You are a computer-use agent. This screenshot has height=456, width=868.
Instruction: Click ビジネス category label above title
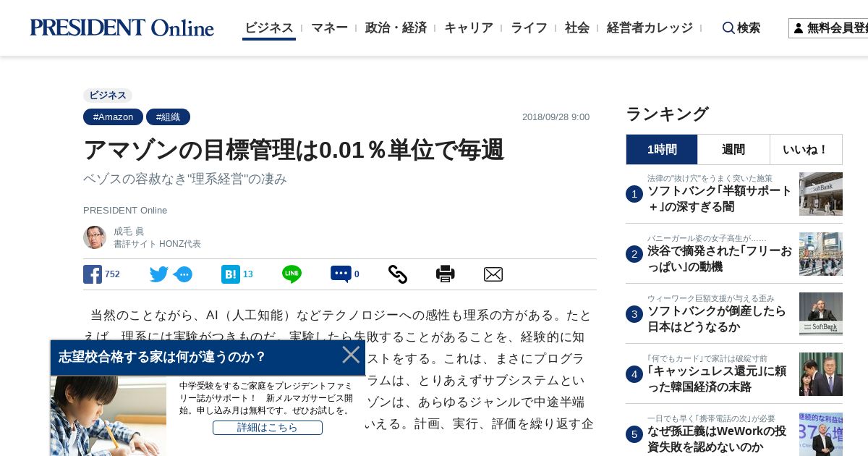click(x=108, y=96)
